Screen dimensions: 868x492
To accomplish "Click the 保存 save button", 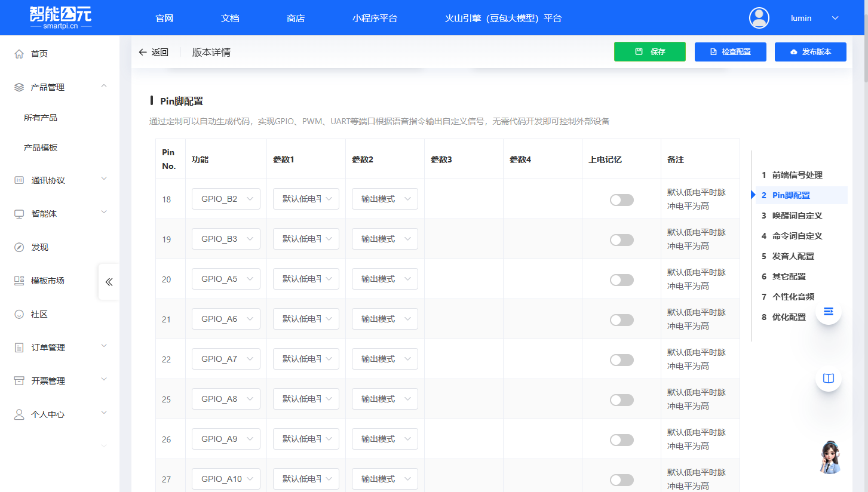I will tap(649, 52).
